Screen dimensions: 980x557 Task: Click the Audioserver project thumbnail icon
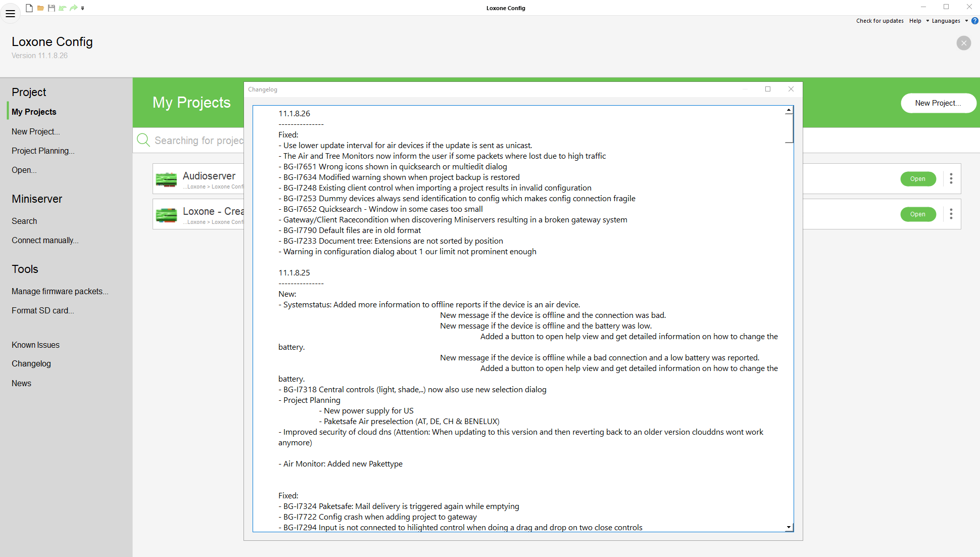(166, 179)
